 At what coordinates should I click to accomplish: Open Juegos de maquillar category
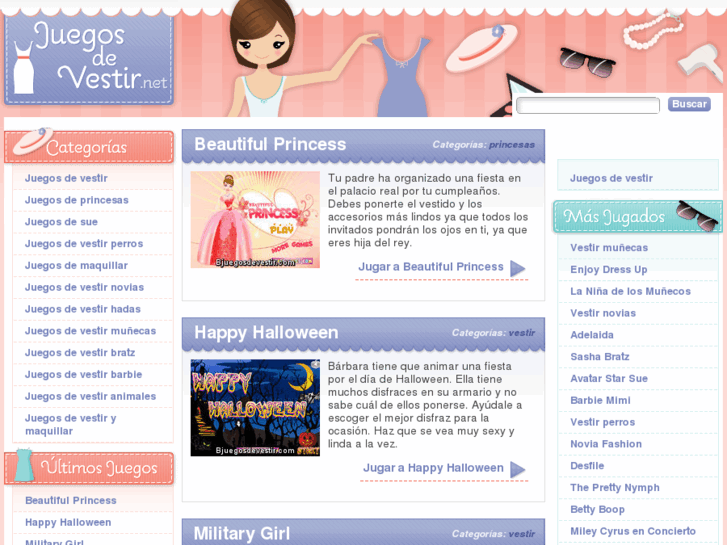[77, 265]
